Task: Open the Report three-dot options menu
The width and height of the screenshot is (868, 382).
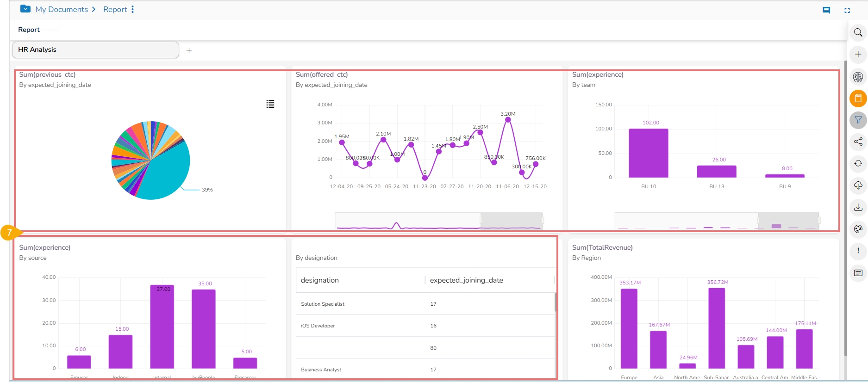Action: click(x=133, y=9)
